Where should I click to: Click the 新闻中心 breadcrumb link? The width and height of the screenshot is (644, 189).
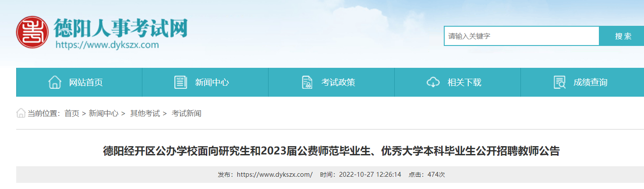[103, 113]
